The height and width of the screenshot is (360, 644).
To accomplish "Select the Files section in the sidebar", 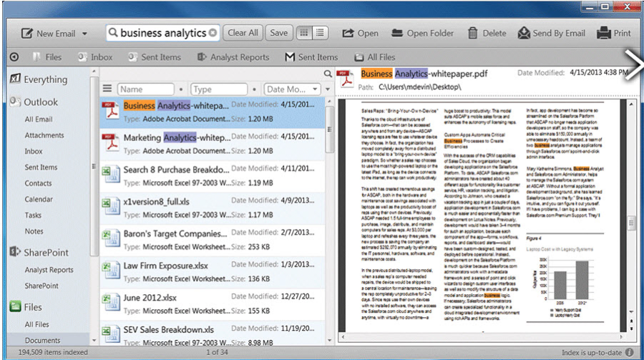I will 26,307.
